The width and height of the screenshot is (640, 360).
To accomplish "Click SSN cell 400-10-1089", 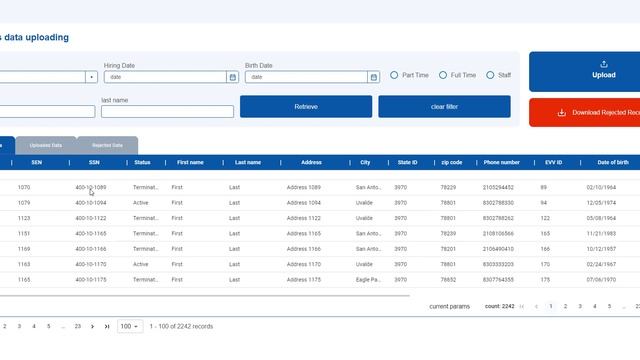I will (x=91, y=187).
